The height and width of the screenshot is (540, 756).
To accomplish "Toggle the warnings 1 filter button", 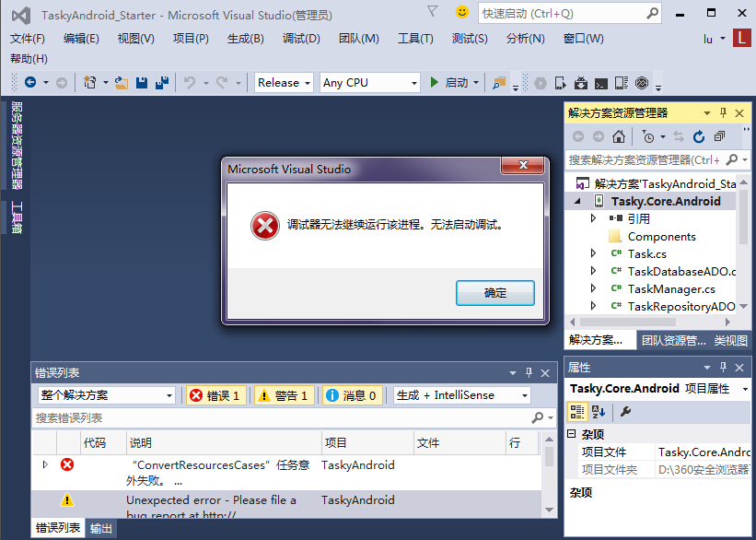I will 284,395.
